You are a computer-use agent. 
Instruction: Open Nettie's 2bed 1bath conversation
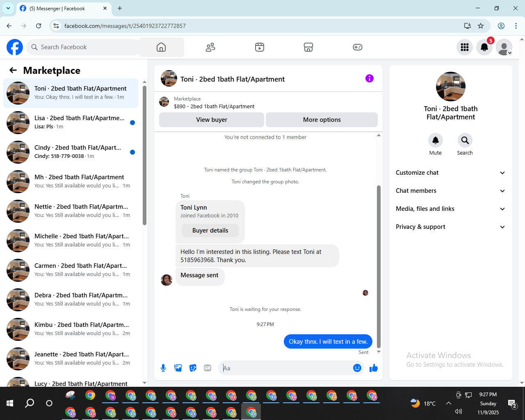click(71, 211)
